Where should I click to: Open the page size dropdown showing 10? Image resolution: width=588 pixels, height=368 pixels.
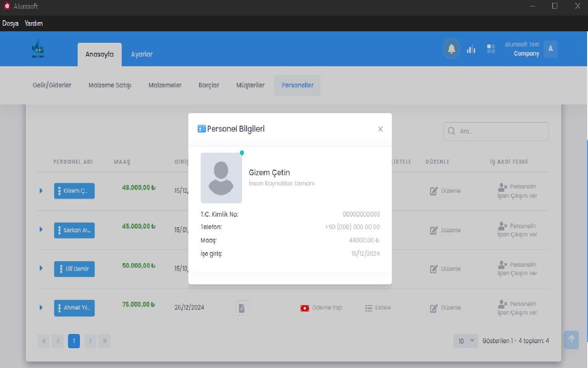(465, 341)
